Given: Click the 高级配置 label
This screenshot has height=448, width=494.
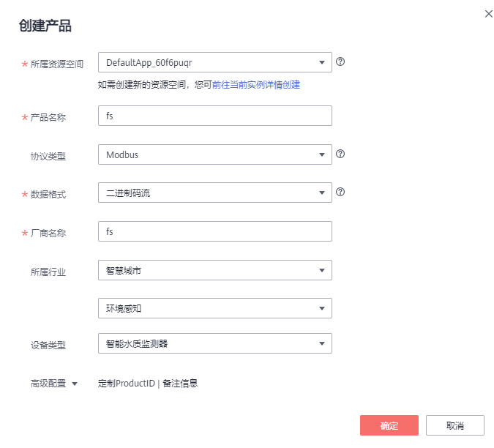Looking at the screenshot, I should 48,383.
